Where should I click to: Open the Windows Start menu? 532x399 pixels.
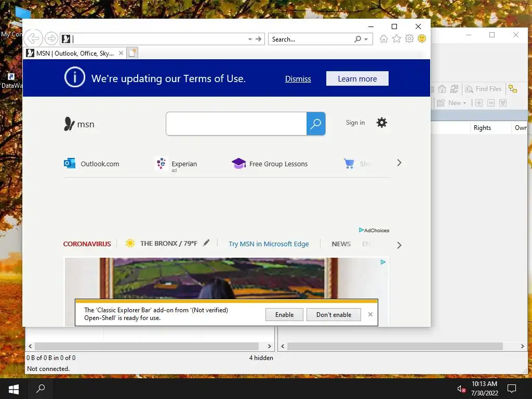click(14, 389)
